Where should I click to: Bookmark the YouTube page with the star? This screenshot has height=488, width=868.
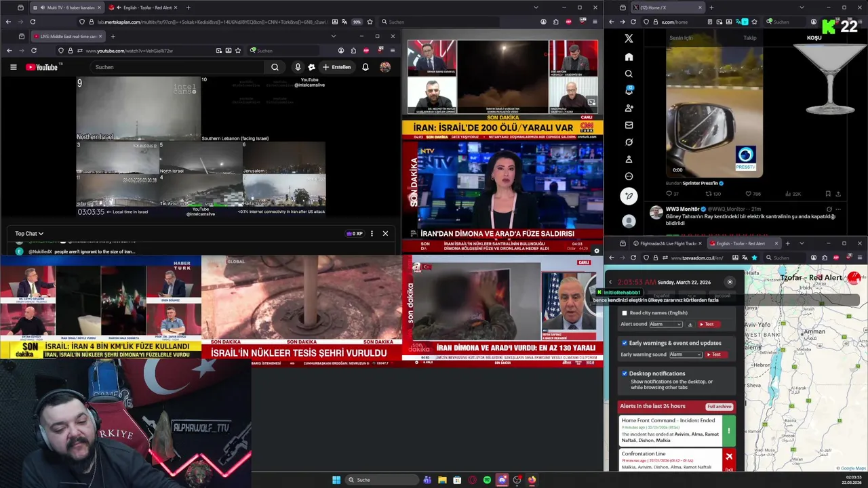click(x=237, y=51)
